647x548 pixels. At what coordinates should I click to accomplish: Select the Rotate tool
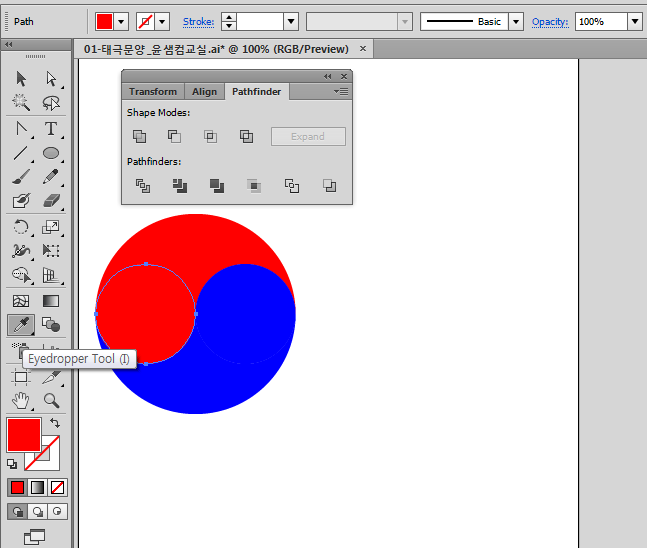[x=21, y=227]
